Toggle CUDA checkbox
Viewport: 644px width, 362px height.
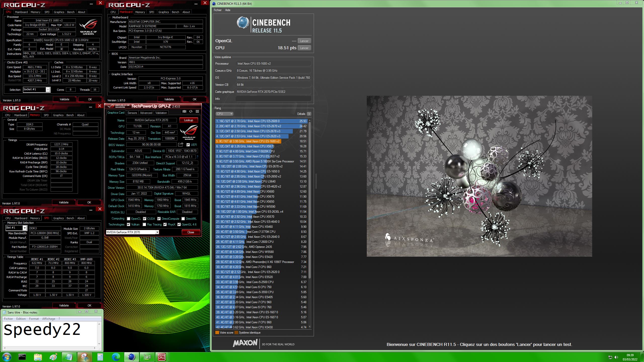pyautogui.click(x=144, y=219)
